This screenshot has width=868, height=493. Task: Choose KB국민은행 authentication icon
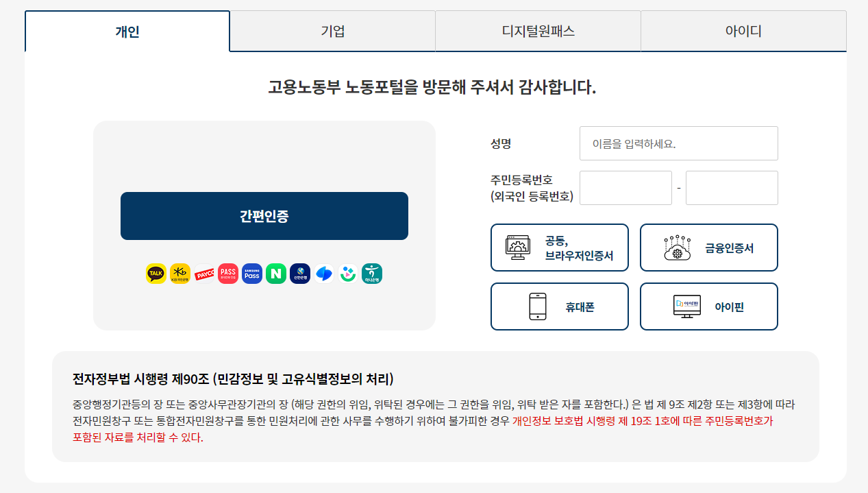pos(179,273)
